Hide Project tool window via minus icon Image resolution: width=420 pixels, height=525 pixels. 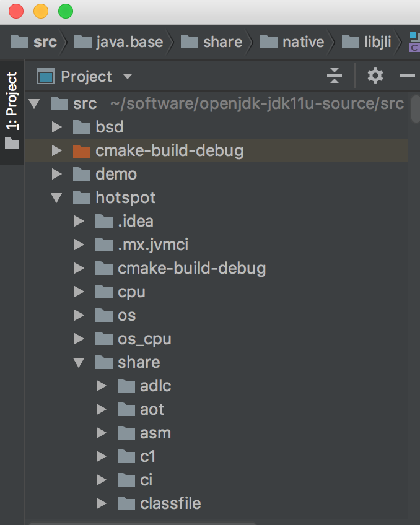click(x=407, y=75)
